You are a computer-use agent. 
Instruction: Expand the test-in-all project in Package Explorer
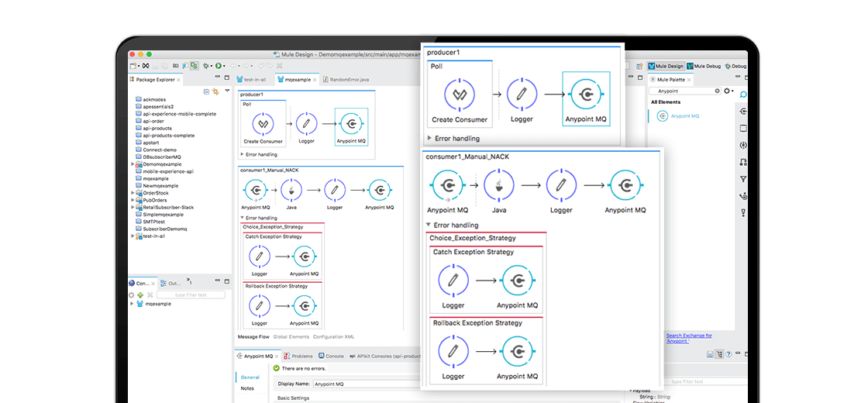point(133,236)
